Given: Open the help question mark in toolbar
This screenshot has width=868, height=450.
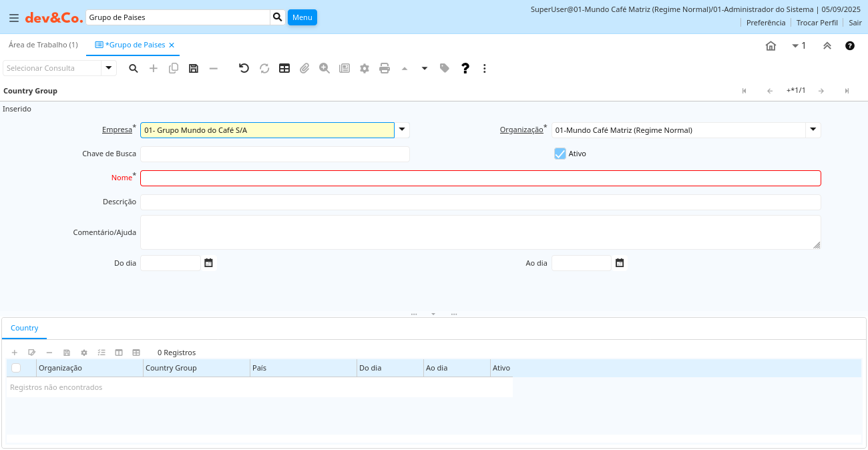Looking at the screenshot, I should [465, 68].
